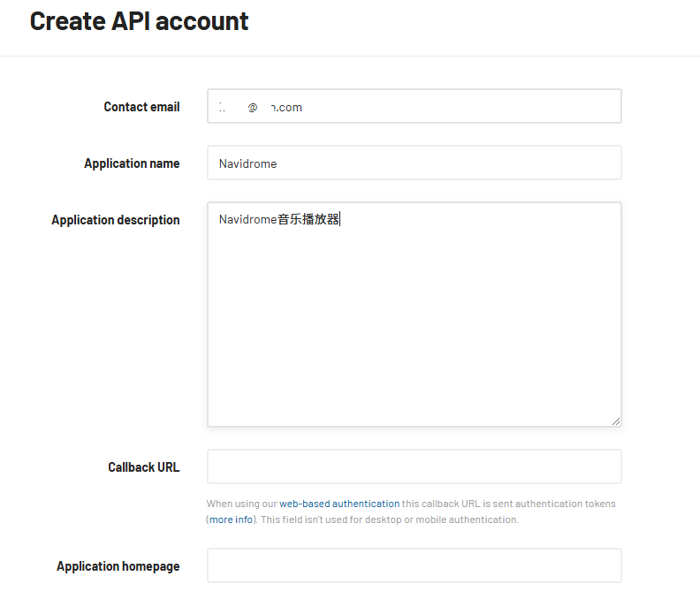Click inside the Callback URL field
The image size is (700, 599).
(x=414, y=466)
